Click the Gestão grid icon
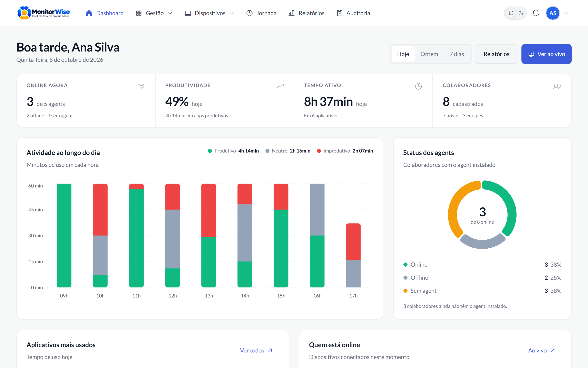The width and height of the screenshot is (588, 368). point(139,13)
